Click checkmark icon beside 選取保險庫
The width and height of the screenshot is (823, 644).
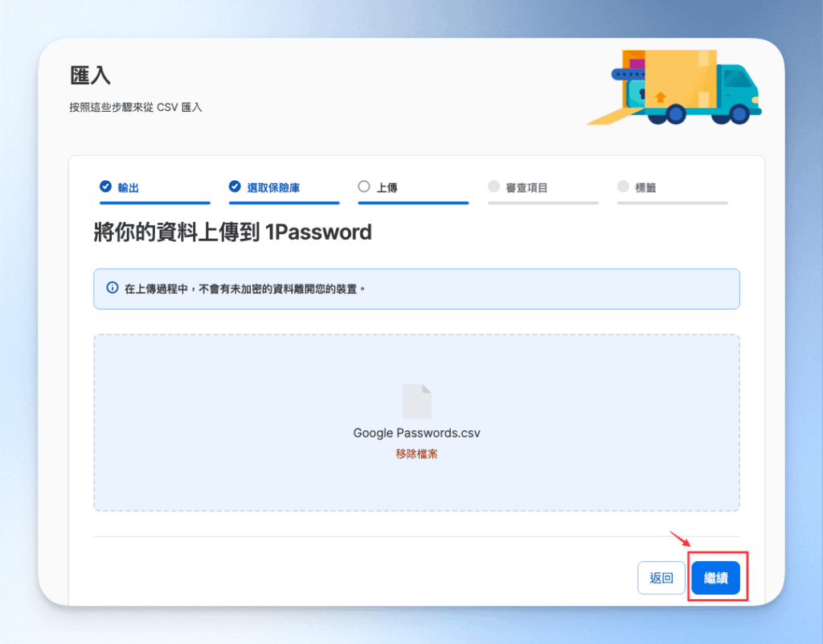(x=235, y=187)
